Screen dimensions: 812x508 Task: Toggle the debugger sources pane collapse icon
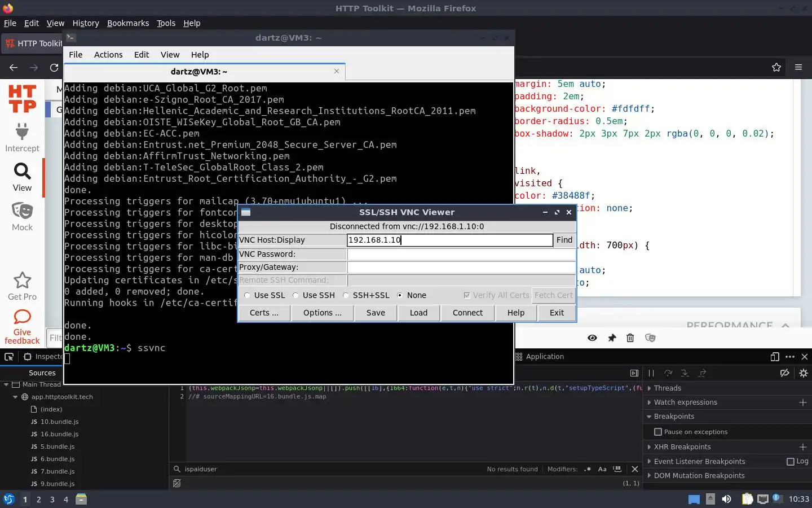[634, 373]
